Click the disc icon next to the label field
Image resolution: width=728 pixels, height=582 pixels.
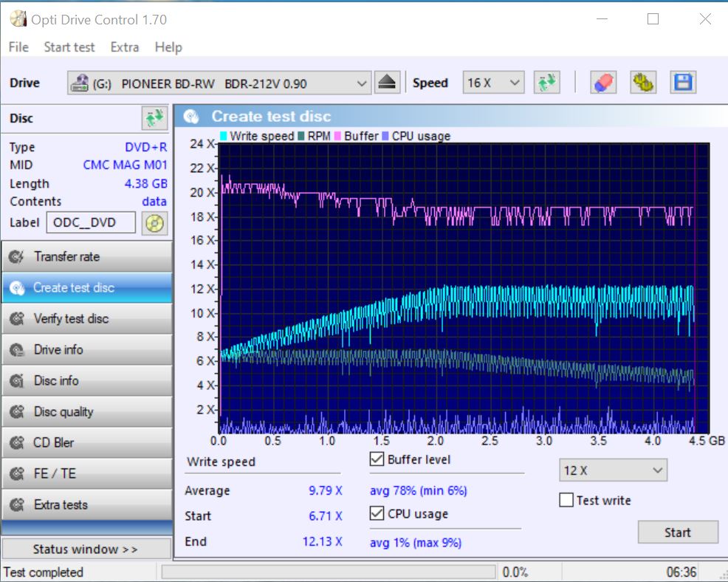click(x=154, y=223)
